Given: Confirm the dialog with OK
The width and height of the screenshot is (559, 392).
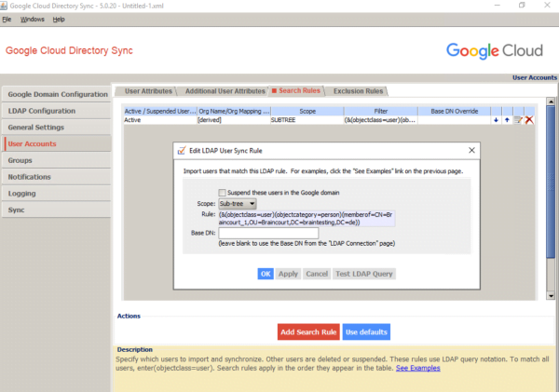Looking at the screenshot, I should click(266, 274).
